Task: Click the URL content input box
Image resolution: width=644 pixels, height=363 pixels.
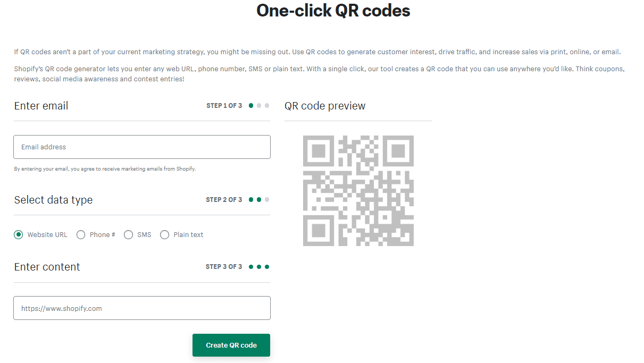Action: (x=141, y=308)
